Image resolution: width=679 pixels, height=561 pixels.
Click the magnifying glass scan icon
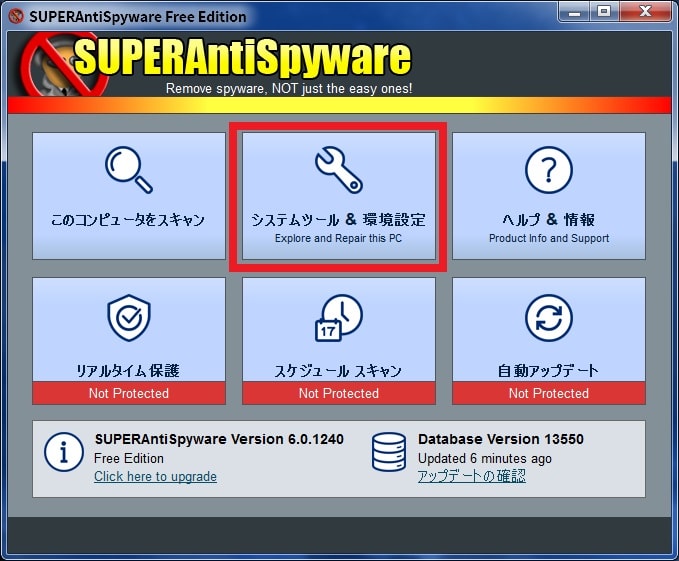[129, 170]
